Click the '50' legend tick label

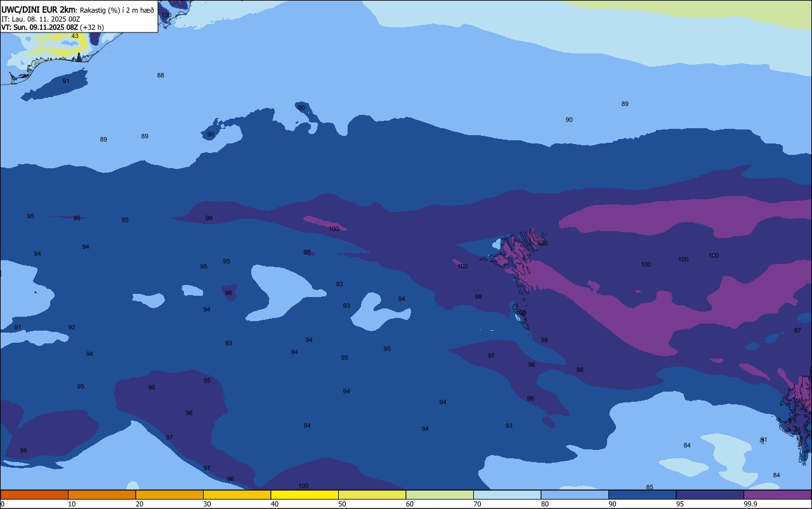[342, 504]
